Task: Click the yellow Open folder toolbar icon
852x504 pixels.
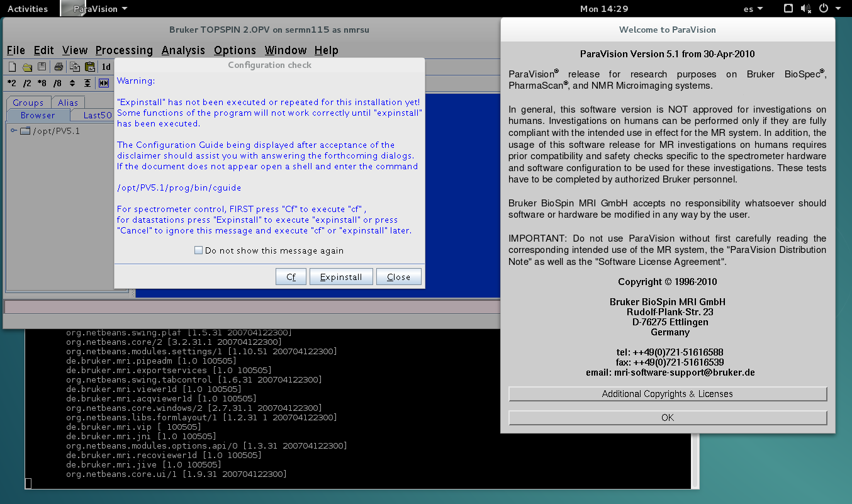Action: coord(28,67)
